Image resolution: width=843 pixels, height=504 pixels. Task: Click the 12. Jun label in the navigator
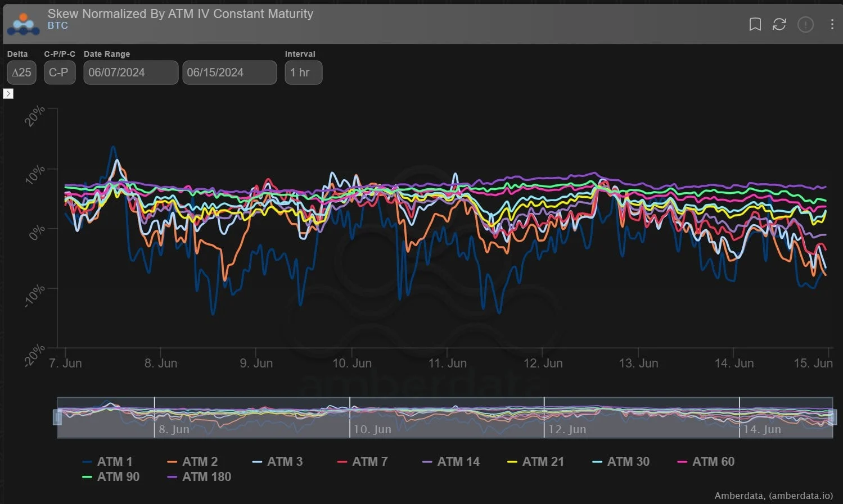(567, 430)
